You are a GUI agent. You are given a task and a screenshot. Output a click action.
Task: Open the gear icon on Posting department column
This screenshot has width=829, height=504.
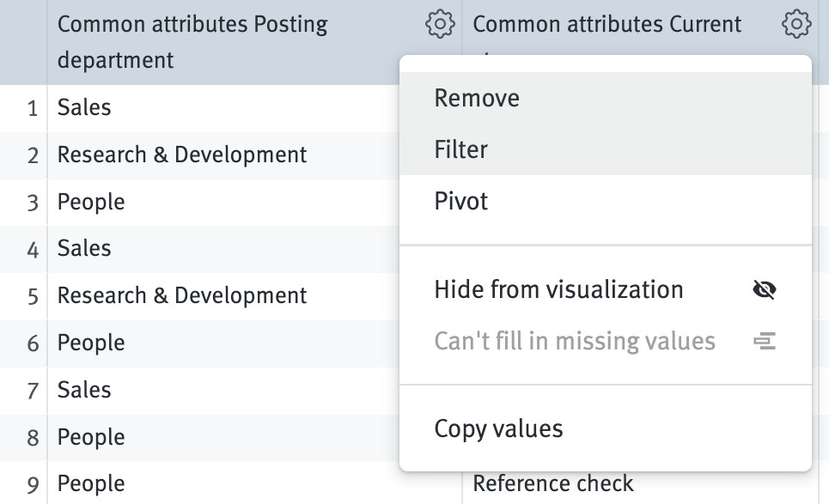(x=440, y=25)
